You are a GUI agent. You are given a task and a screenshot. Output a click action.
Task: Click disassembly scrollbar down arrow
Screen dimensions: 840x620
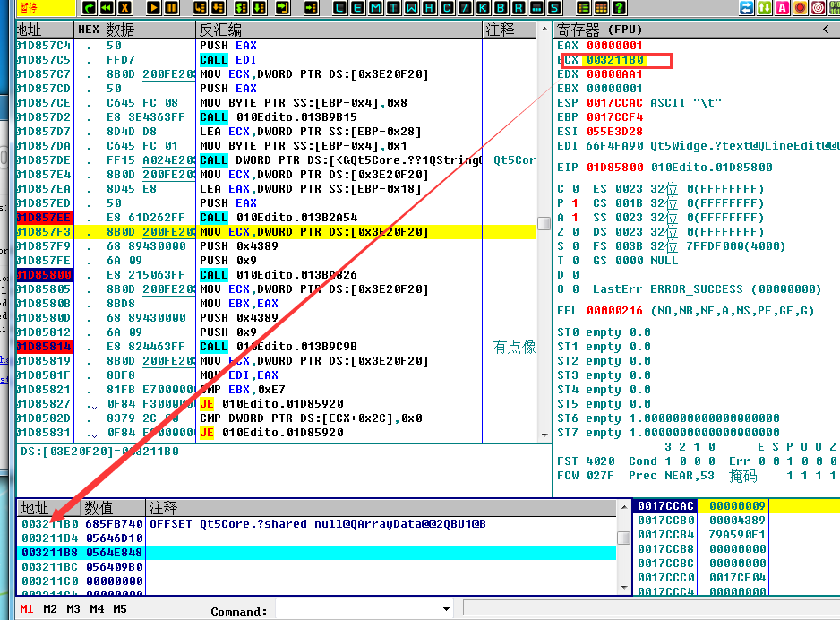(544, 435)
